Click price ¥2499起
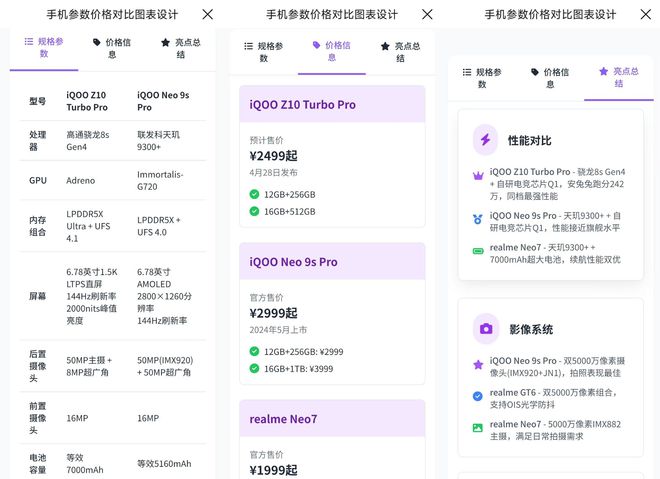This screenshot has width=660, height=479. [x=273, y=156]
